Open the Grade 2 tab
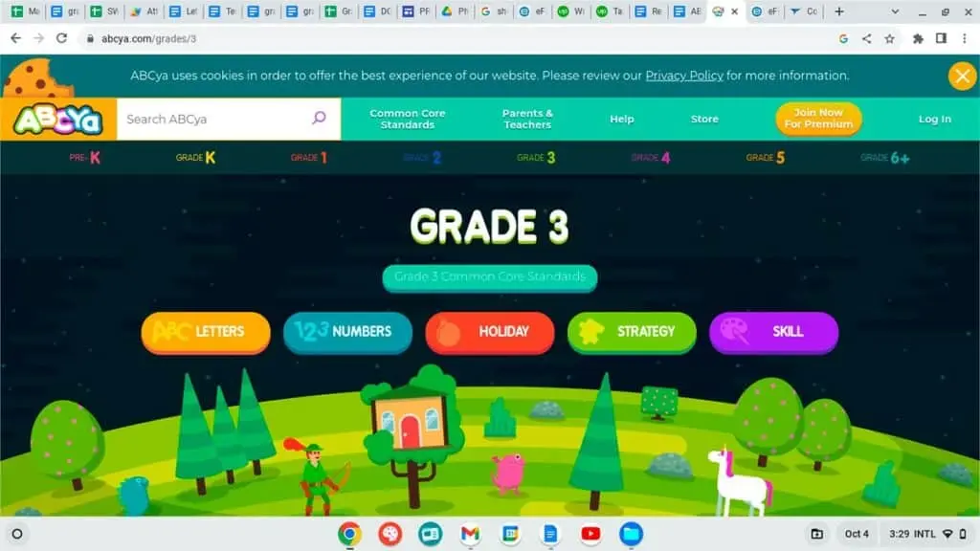Image resolution: width=980 pixels, height=551 pixels. coord(422,158)
